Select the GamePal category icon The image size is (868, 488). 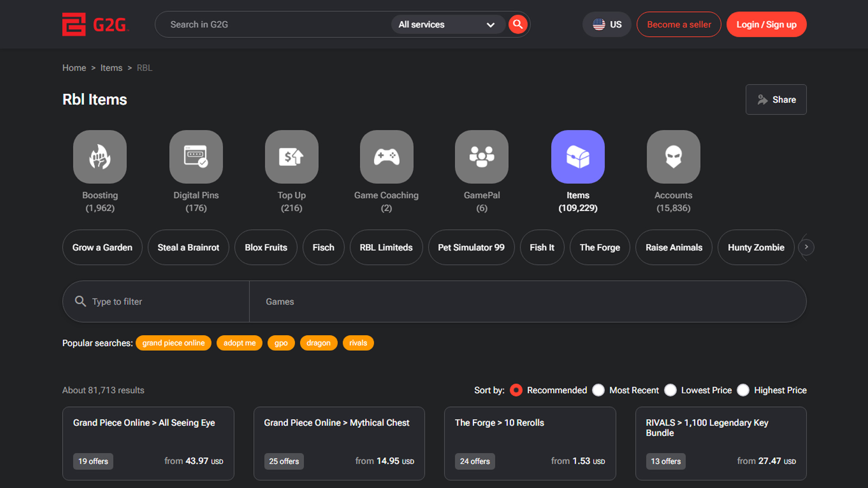481,157
